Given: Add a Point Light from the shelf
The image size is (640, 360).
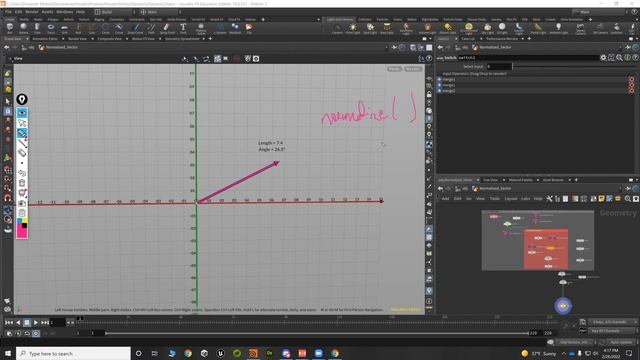Looking at the screenshot, I should (x=353, y=28).
